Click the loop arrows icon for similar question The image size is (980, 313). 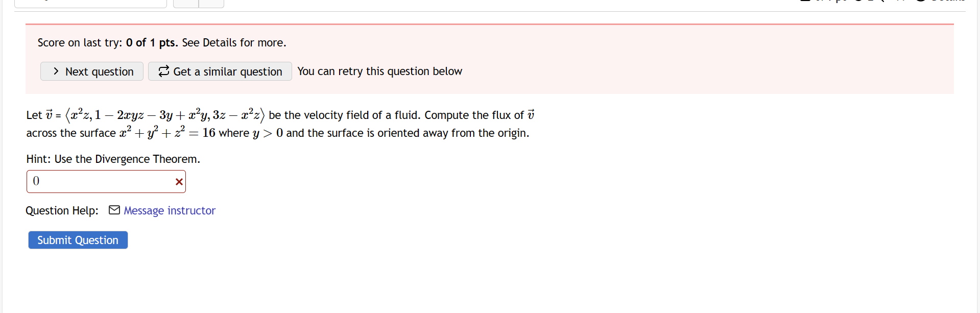tap(163, 71)
